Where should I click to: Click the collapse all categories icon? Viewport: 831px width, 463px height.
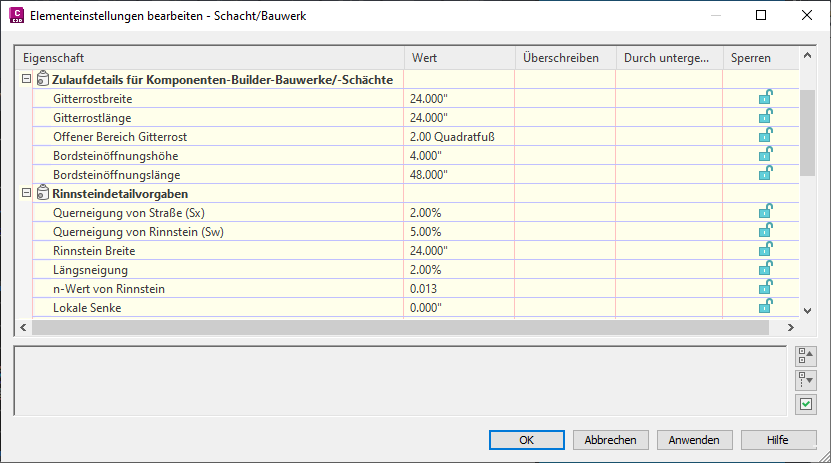[806, 356]
